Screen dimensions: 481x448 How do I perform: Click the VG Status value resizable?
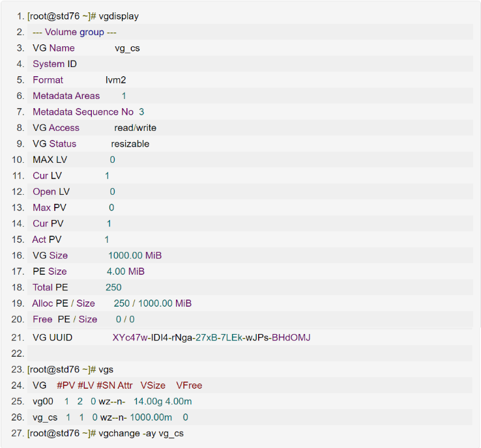click(130, 144)
